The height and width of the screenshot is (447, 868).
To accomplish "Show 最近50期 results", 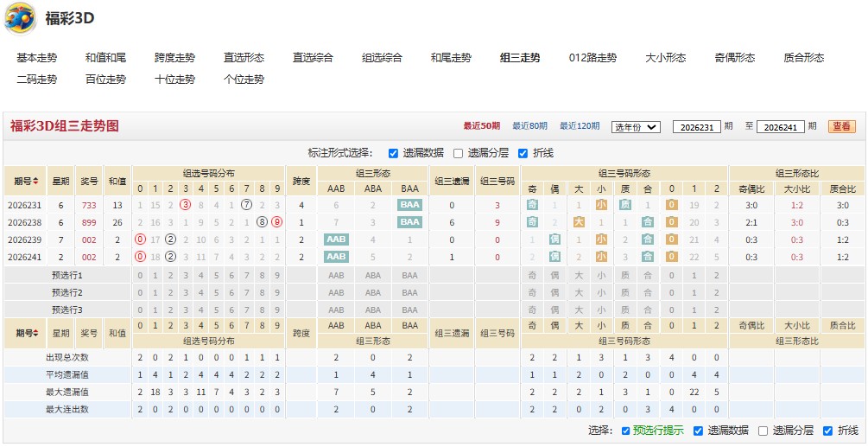I will coord(482,125).
